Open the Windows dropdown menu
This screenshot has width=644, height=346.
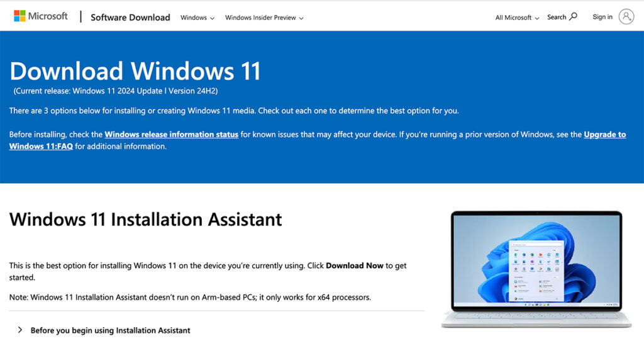(197, 18)
